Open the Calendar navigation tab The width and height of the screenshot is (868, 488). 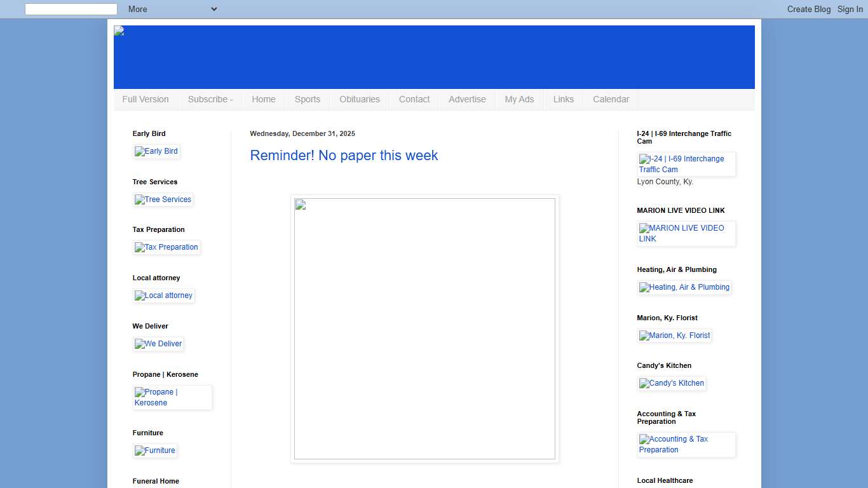tap(611, 99)
